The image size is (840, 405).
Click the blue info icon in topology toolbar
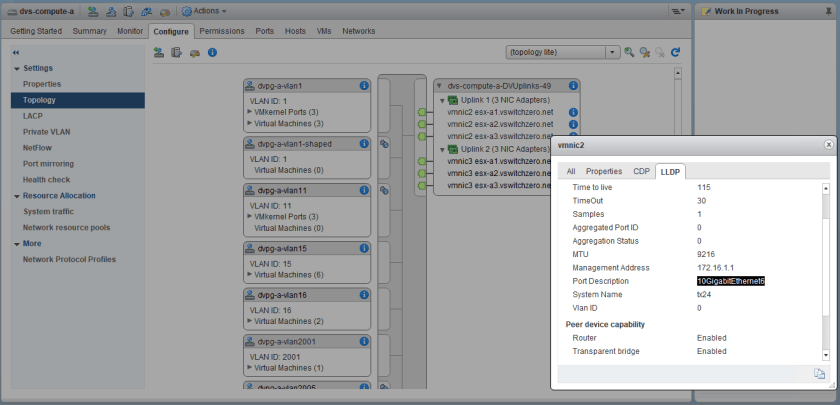(x=212, y=52)
